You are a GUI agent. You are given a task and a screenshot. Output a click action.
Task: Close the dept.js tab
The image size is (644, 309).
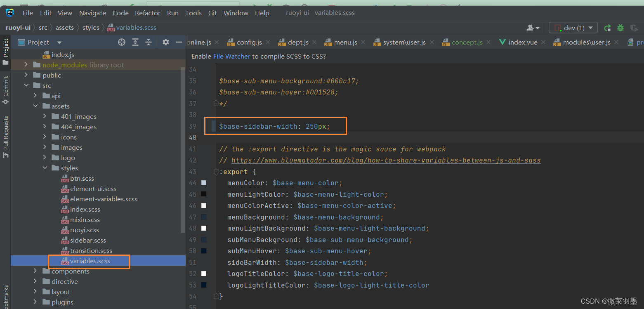(x=315, y=42)
